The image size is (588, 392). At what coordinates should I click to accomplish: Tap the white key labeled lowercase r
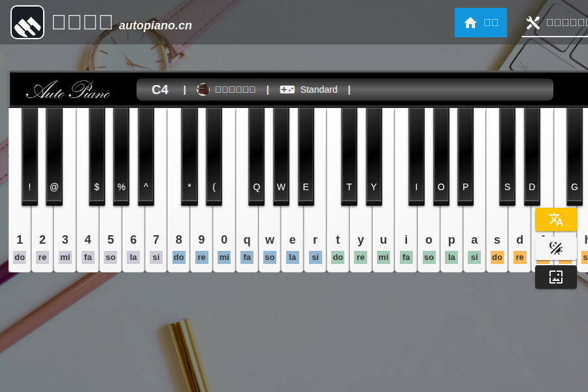point(315,240)
